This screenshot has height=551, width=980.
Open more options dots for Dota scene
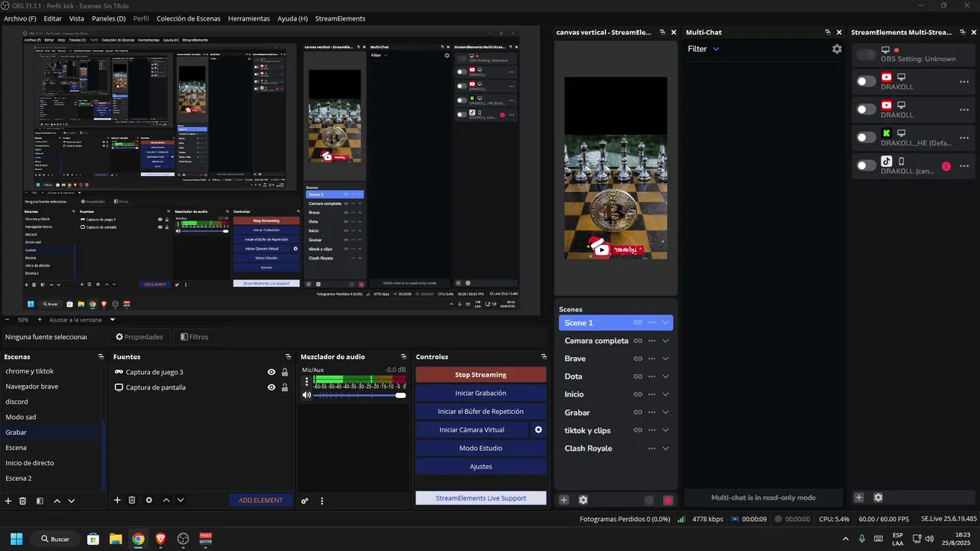[x=652, y=376]
